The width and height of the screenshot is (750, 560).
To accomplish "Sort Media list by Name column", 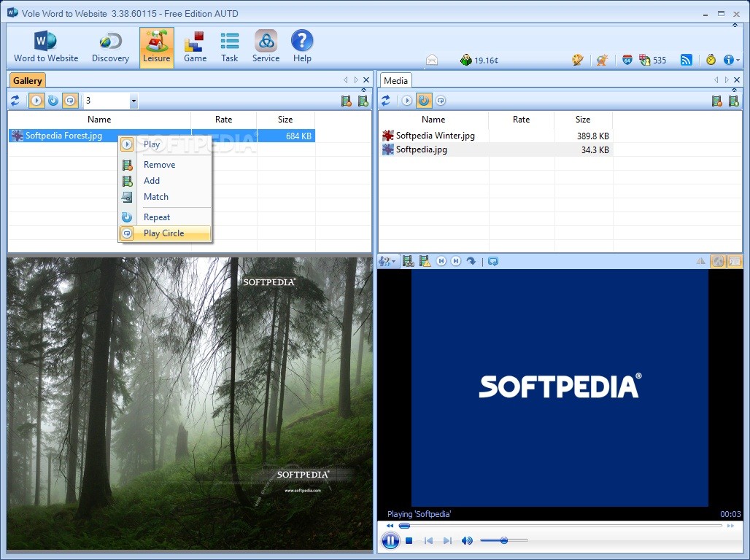I will tap(433, 120).
